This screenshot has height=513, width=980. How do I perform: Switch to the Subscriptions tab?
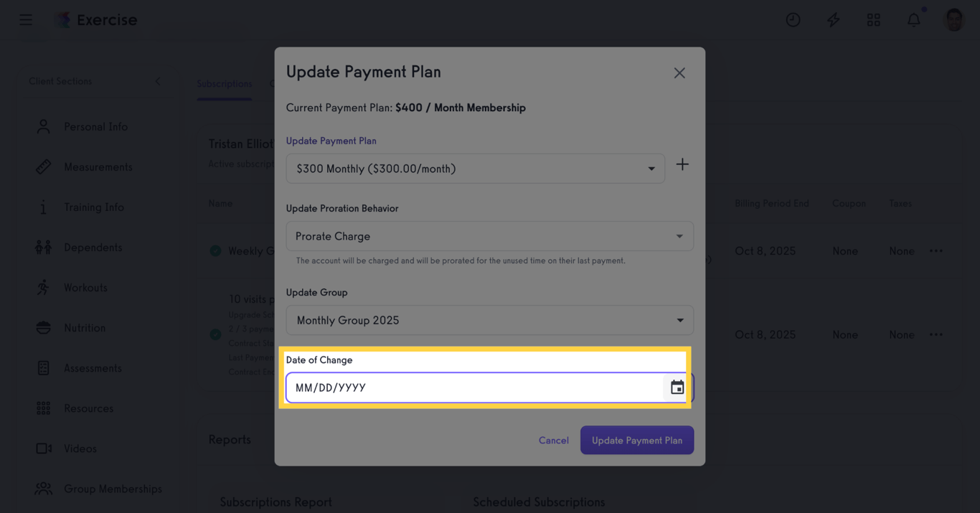(224, 84)
